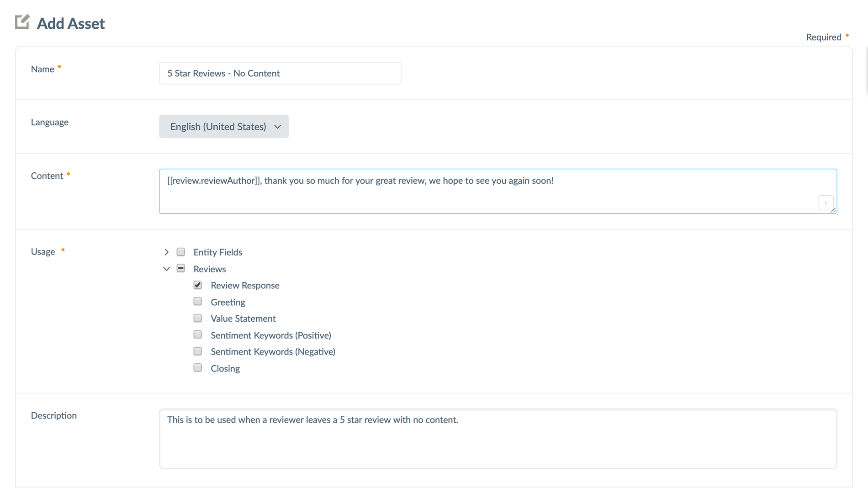Click the Content resize handle corner
The height and width of the screenshot is (488, 868).
pyautogui.click(x=833, y=210)
